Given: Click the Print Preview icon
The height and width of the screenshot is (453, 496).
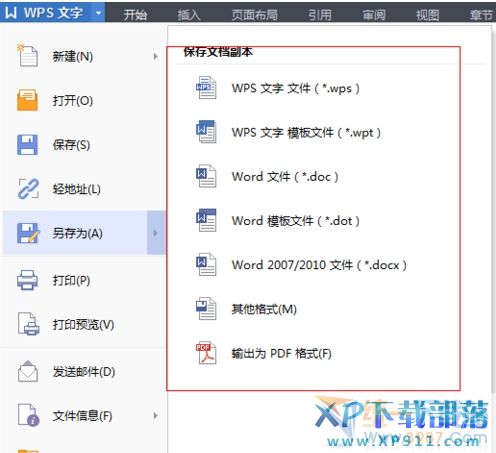Looking at the screenshot, I should coord(28,324).
